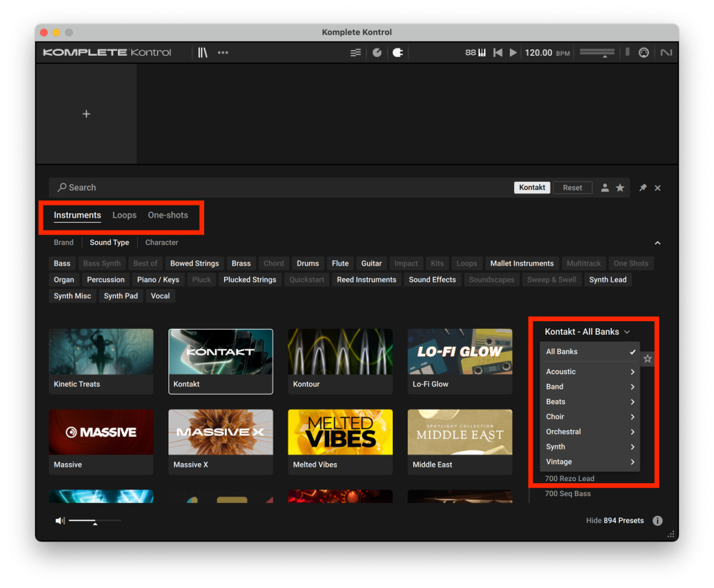Select the Kinetic Treats product tile
This screenshot has height=588, width=714.
click(101, 361)
